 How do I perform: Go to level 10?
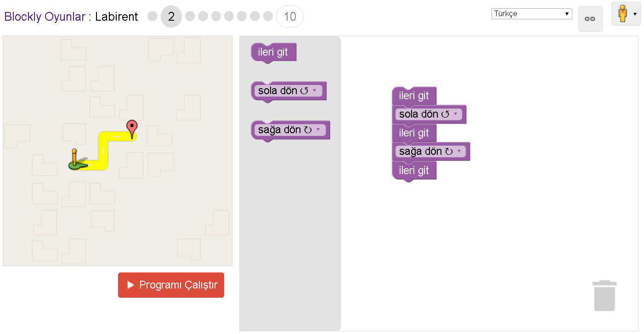[x=290, y=17]
